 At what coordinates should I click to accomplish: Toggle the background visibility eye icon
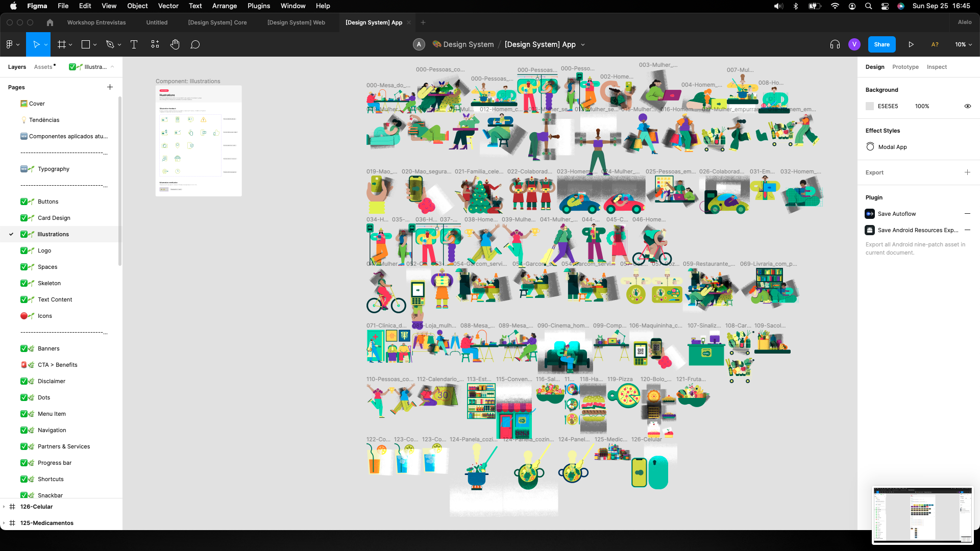coord(967,106)
